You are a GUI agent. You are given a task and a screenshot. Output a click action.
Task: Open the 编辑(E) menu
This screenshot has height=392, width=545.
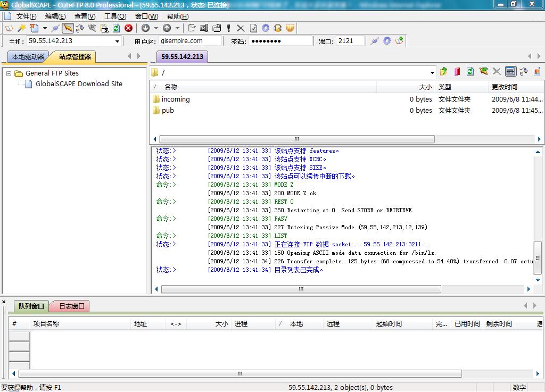click(x=55, y=16)
